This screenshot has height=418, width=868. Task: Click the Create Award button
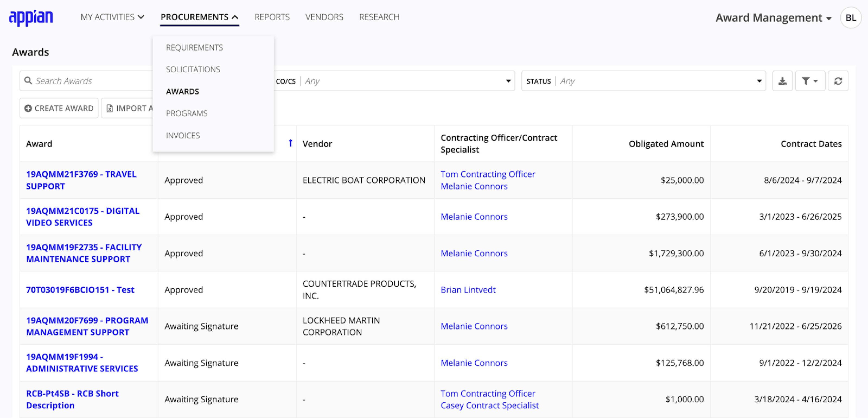(x=59, y=108)
